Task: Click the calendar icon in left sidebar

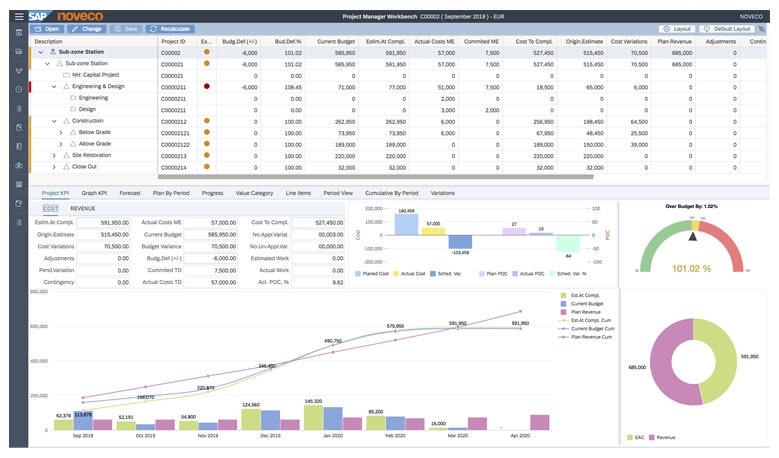Action: click(19, 33)
